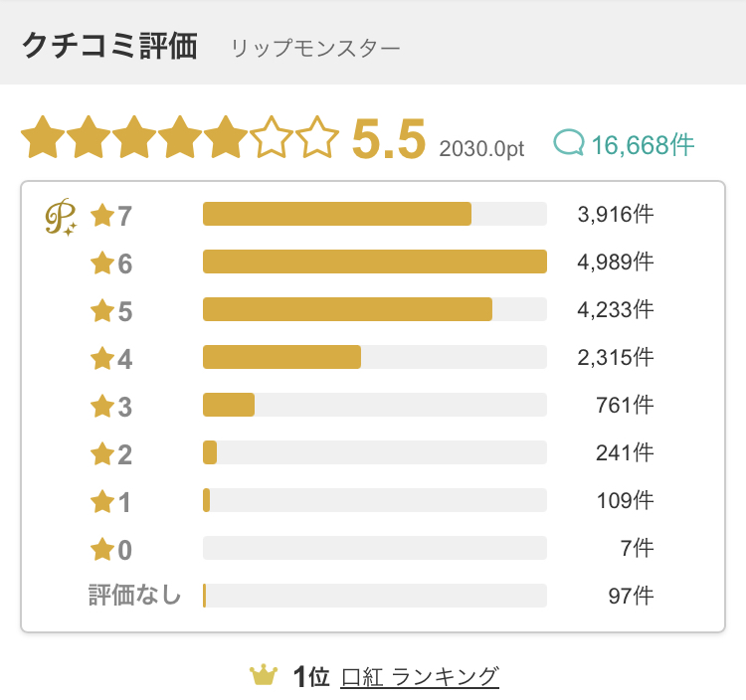Select the 3-star bar with 761件
746x700 pixels.
pyautogui.click(x=375, y=405)
